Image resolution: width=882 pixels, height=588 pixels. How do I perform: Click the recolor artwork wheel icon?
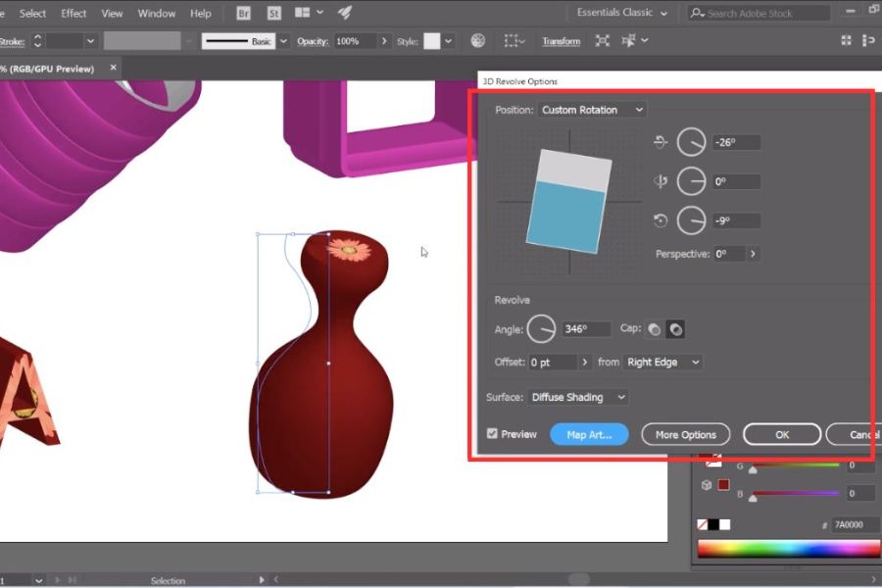coord(477,41)
